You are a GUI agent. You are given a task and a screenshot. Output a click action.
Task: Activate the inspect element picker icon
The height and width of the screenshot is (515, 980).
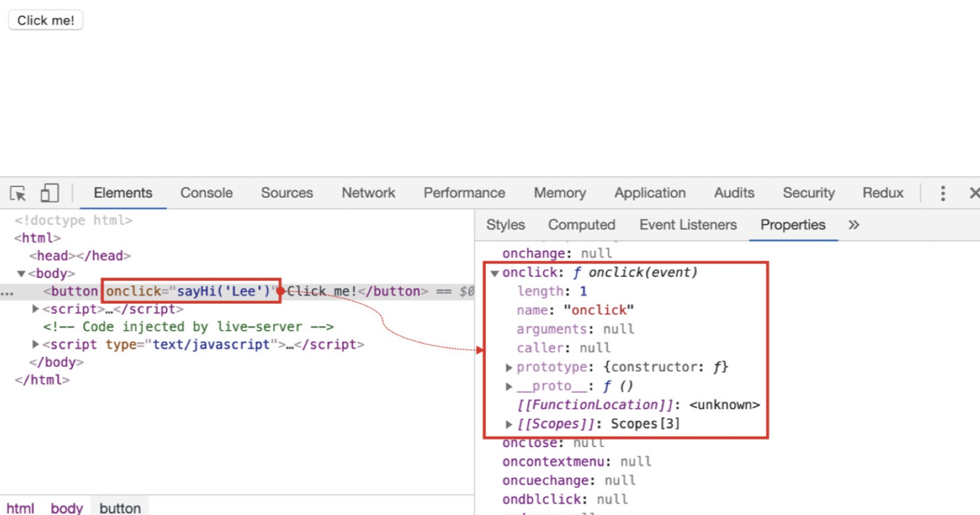18,193
